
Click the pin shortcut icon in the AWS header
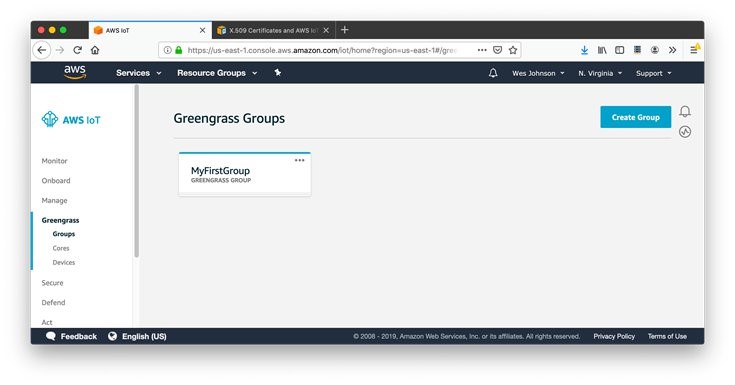point(278,73)
